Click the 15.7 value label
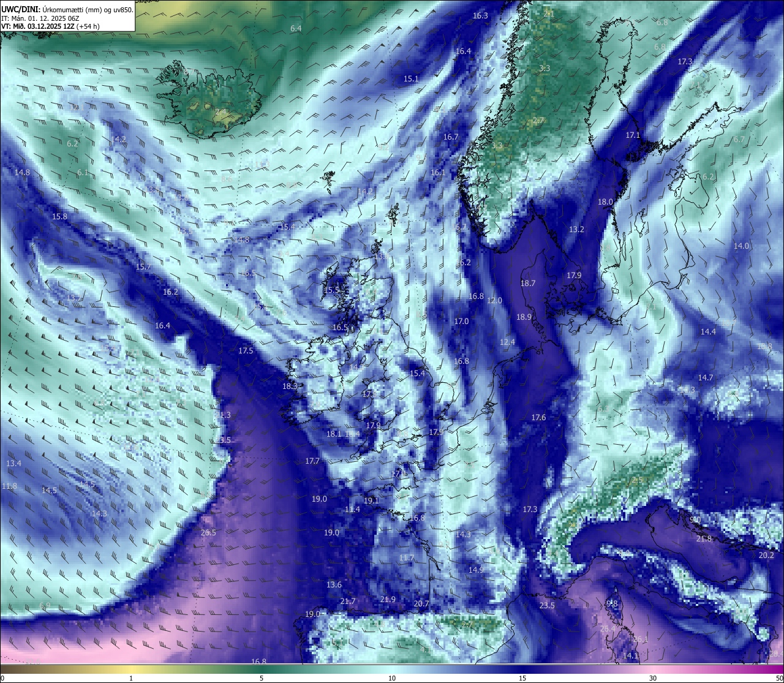This screenshot has height=683, width=784. pyautogui.click(x=143, y=267)
